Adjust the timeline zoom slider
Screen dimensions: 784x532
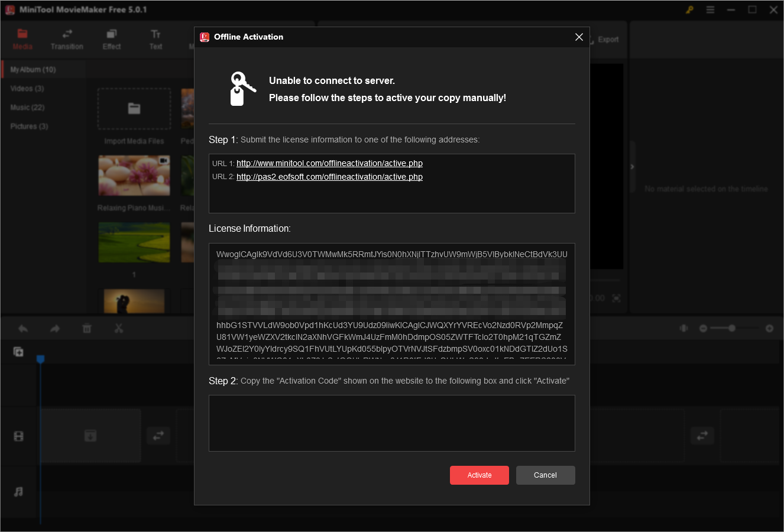[x=732, y=328]
